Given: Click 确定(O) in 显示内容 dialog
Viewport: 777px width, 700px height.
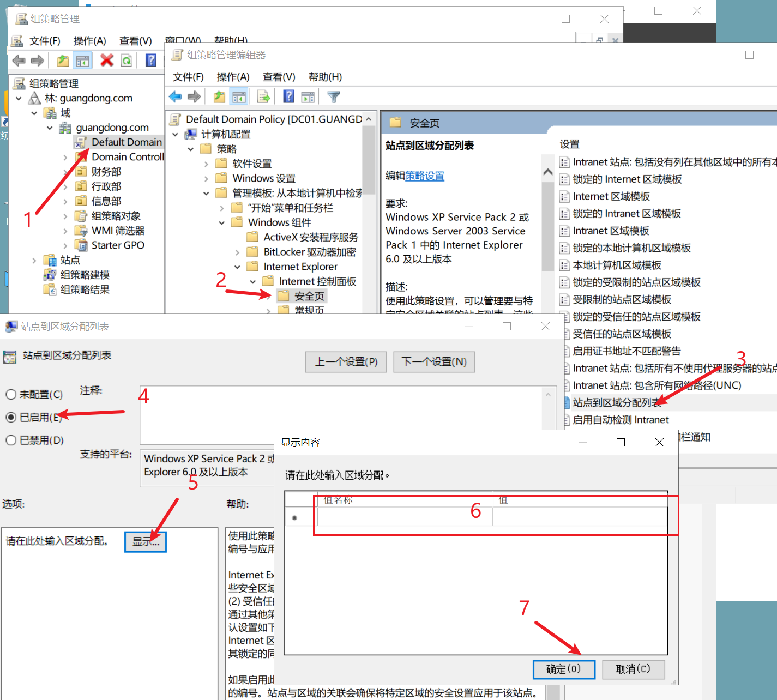Looking at the screenshot, I should click(564, 669).
